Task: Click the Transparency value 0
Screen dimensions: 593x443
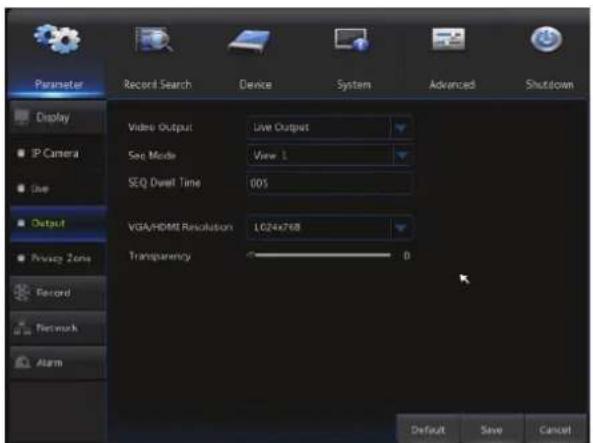Action: (x=407, y=256)
